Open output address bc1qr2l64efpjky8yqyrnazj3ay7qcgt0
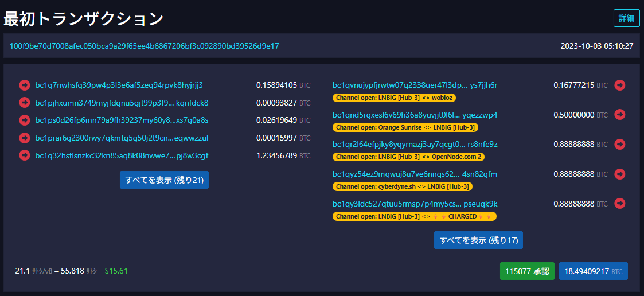This screenshot has height=296, width=644. (415, 144)
